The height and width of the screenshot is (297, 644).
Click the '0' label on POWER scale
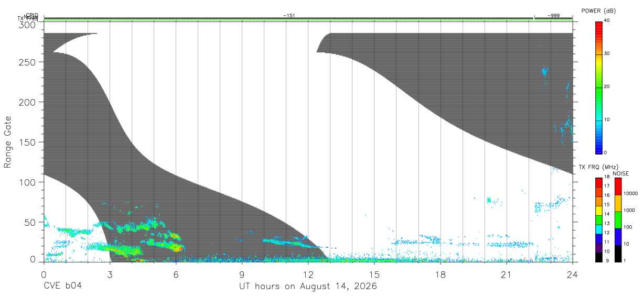coord(605,152)
